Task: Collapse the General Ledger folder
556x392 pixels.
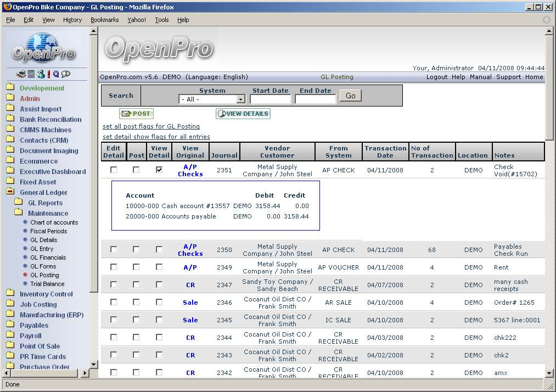Action: click(x=10, y=192)
